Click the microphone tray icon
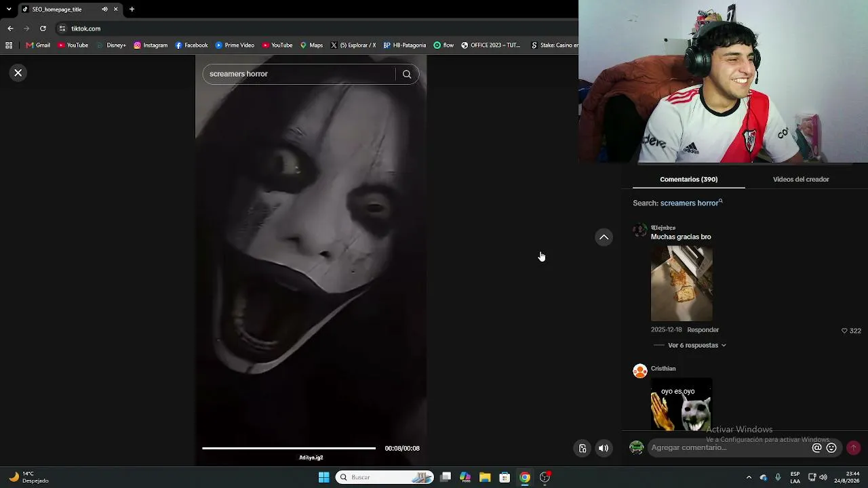 778,477
